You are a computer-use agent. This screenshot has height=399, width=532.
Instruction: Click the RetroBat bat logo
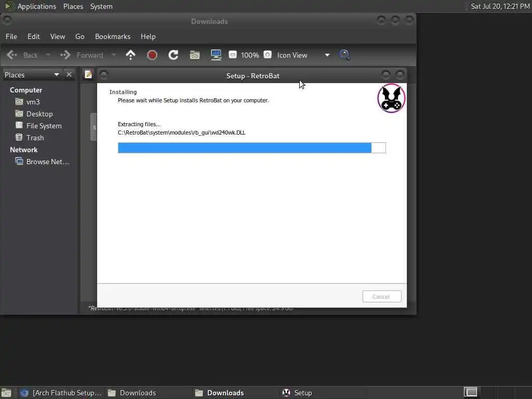coord(391,98)
